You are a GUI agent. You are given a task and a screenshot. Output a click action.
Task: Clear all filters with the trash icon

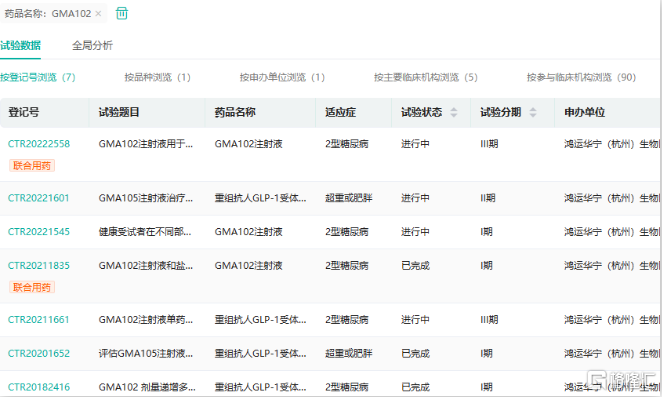coord(122,13)
